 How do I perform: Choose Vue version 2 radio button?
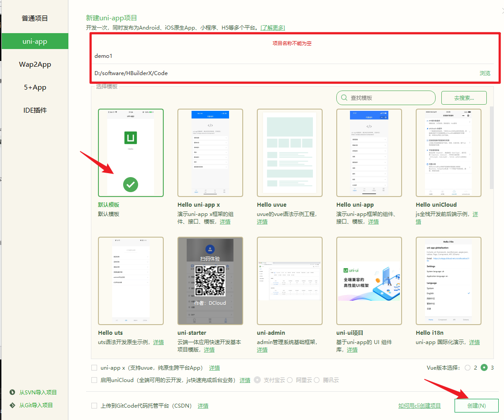(468, 367)
